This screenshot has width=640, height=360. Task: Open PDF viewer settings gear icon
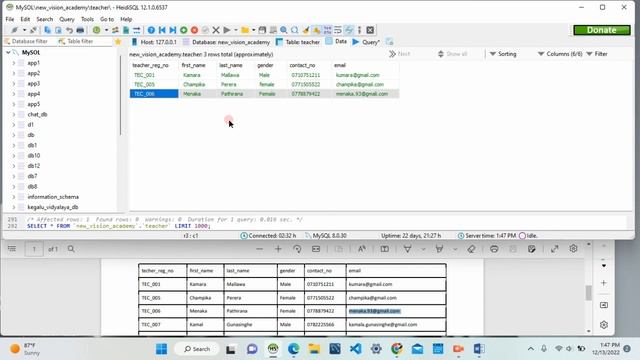point(573,249)
